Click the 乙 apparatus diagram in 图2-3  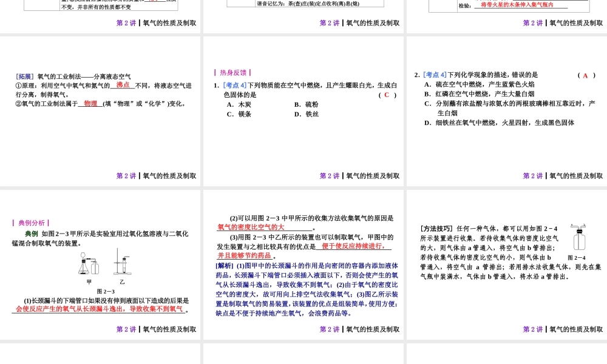pyautogui.click(x=122, y=262)
